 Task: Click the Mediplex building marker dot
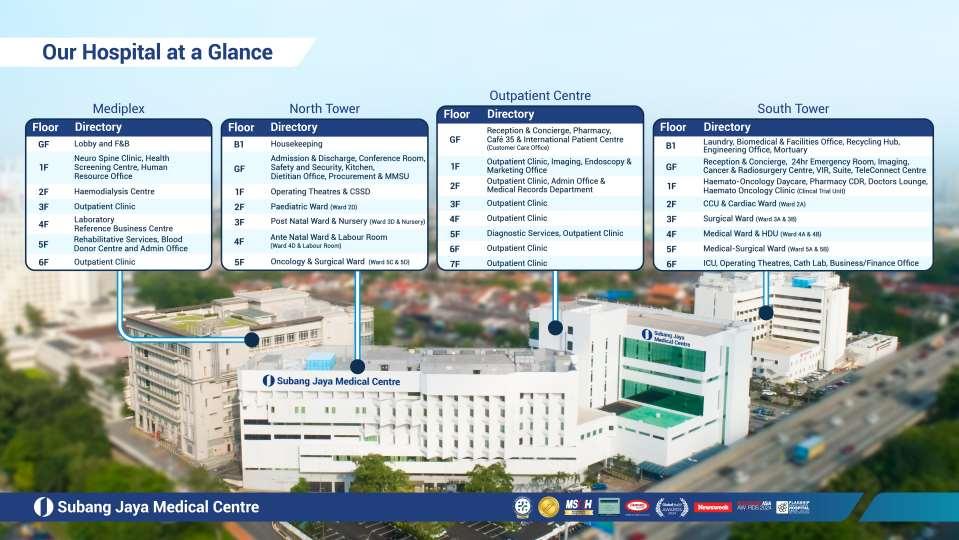[x=251, y=339]
